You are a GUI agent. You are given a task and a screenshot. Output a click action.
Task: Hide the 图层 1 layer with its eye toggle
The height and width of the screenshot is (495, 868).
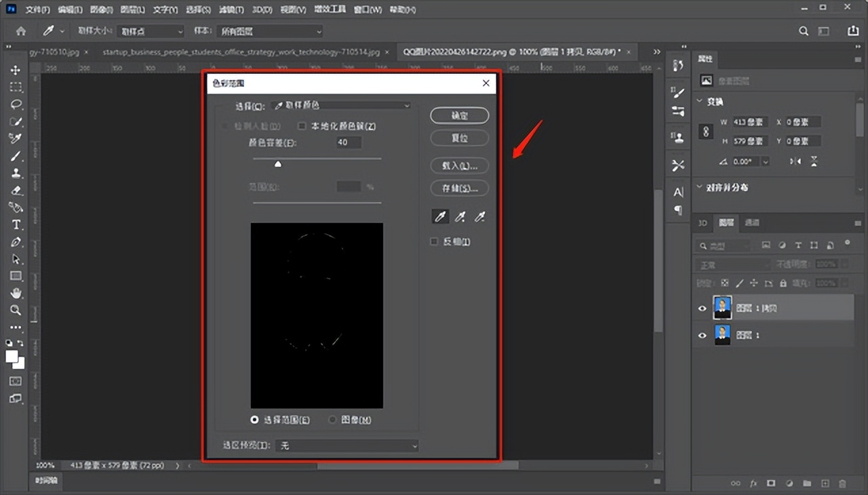click(x=702, y=334)
